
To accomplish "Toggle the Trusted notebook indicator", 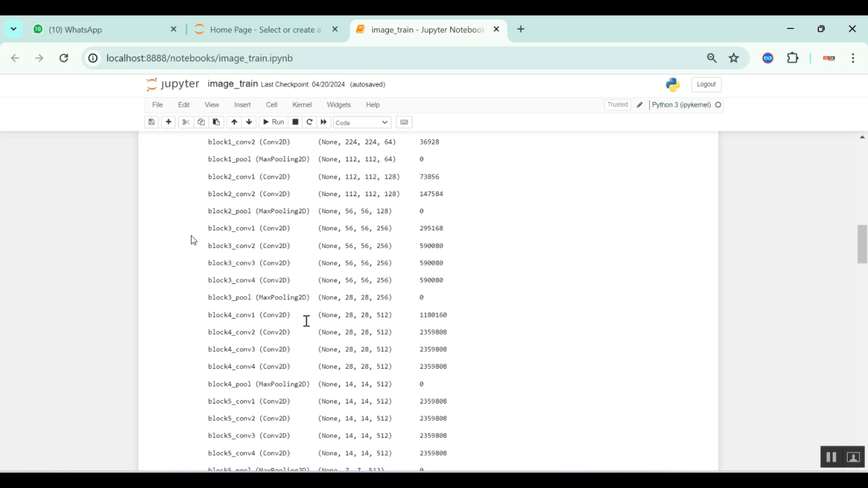I will pyautogui.click(x=617, y=105).
